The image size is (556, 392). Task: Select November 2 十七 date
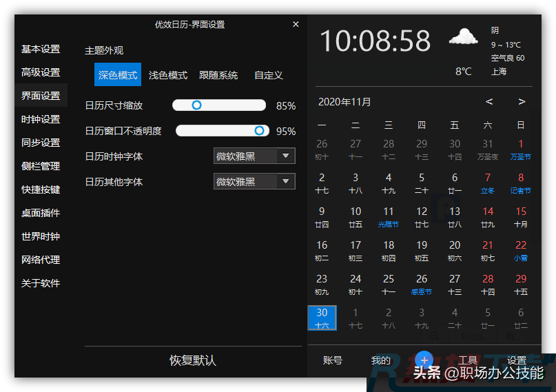[x=322, y=183]
